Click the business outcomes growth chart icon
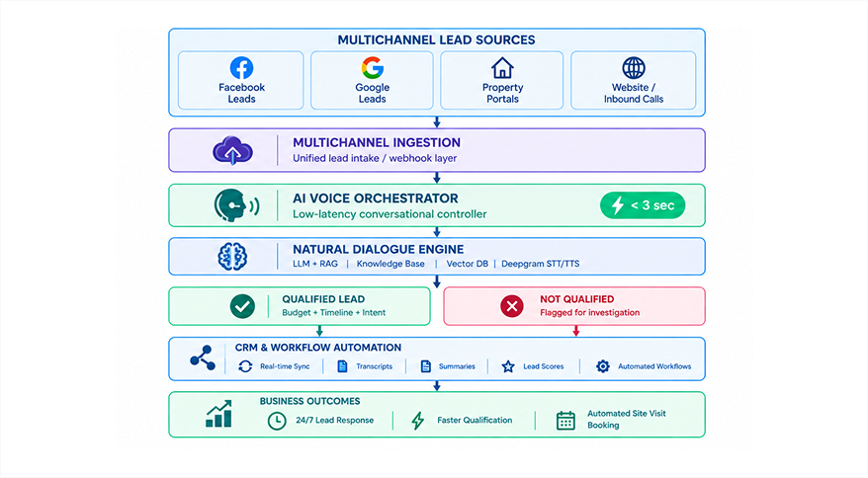Screen dimensions: 868x478 point(218,414)
